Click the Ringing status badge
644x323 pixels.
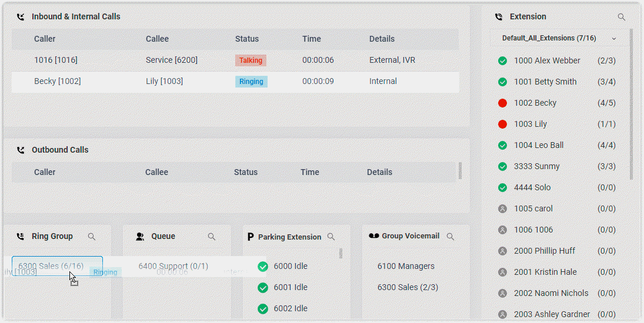pos(251,82)
